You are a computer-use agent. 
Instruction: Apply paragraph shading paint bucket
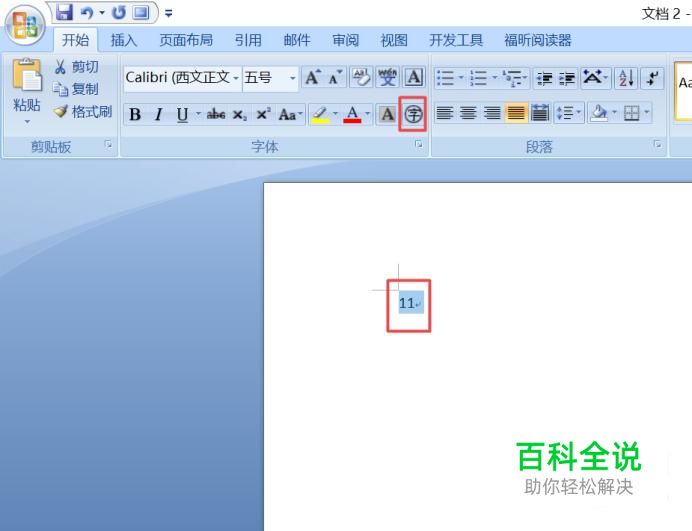tap(599, 113)
